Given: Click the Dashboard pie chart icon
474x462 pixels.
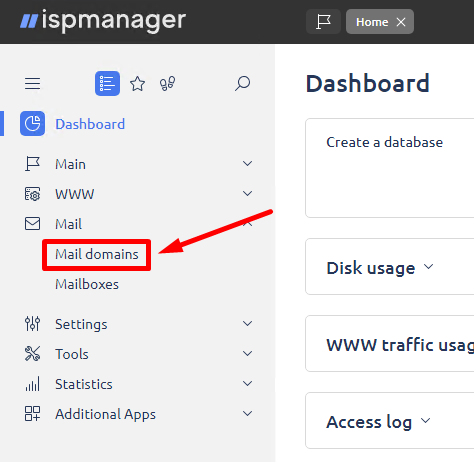Looking at the screenshot, I should point(32,124).
